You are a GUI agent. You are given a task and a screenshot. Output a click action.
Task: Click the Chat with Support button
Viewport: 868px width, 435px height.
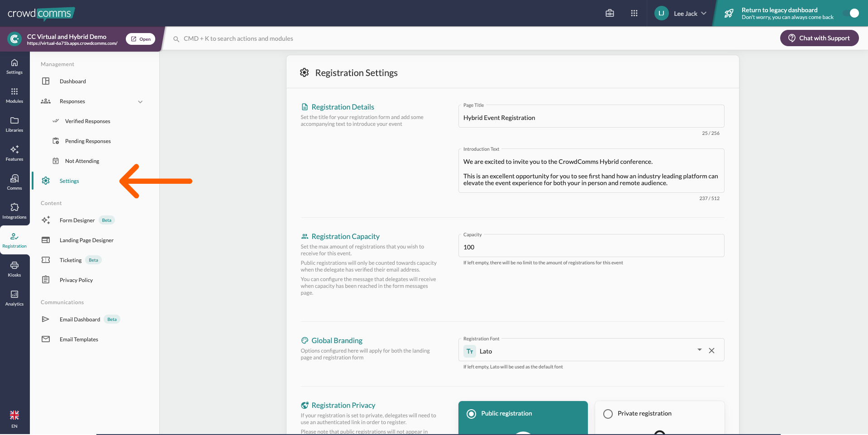click(x=819, y=38)
